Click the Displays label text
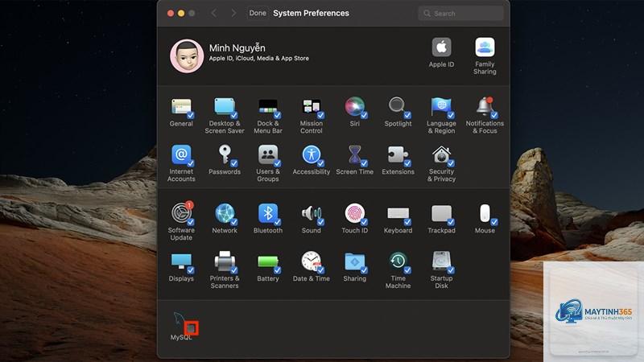 (181, 278)
